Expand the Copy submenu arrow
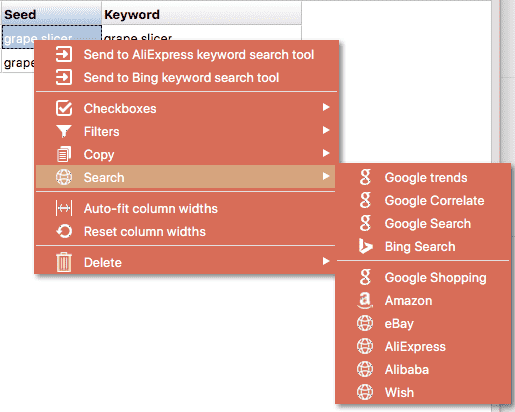This screenshot has height=412, width=515. pos(326,153)
